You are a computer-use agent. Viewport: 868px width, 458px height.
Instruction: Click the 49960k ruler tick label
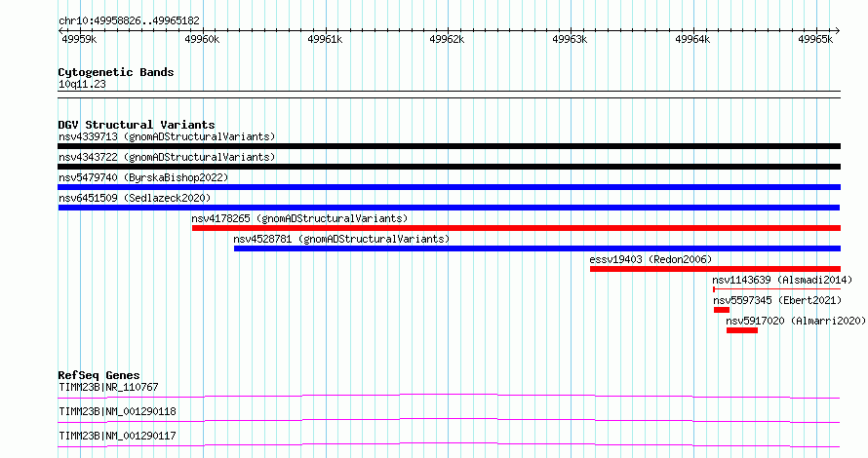click(202, 39)
